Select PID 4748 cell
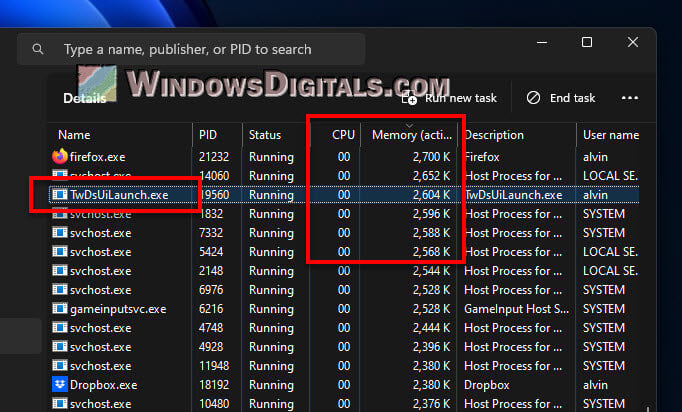682x412 pixels. pyautogui.click(x=211, y=328)
